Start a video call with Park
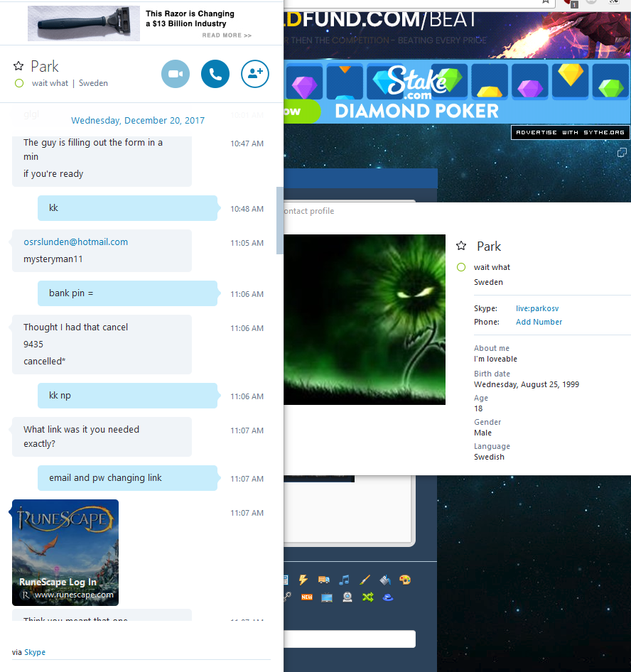This screenshot has height=672, width=631. [x=176, y=74]
